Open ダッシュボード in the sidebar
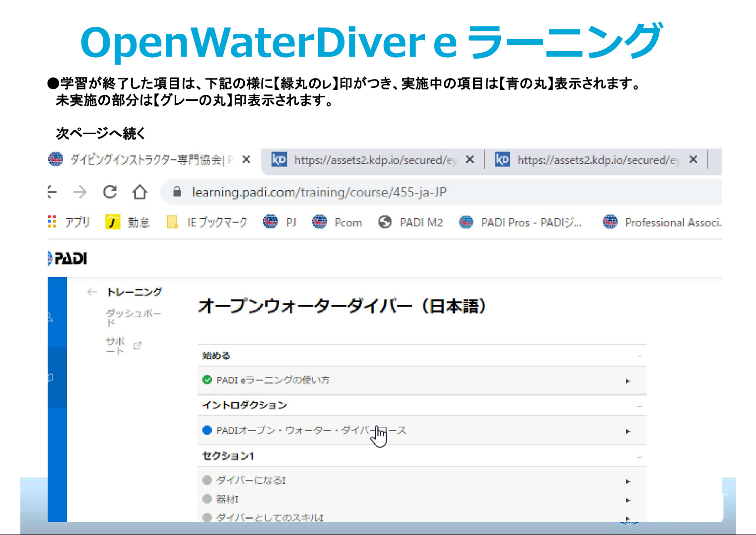The image size is (756, 535). [x=134, y=317]
